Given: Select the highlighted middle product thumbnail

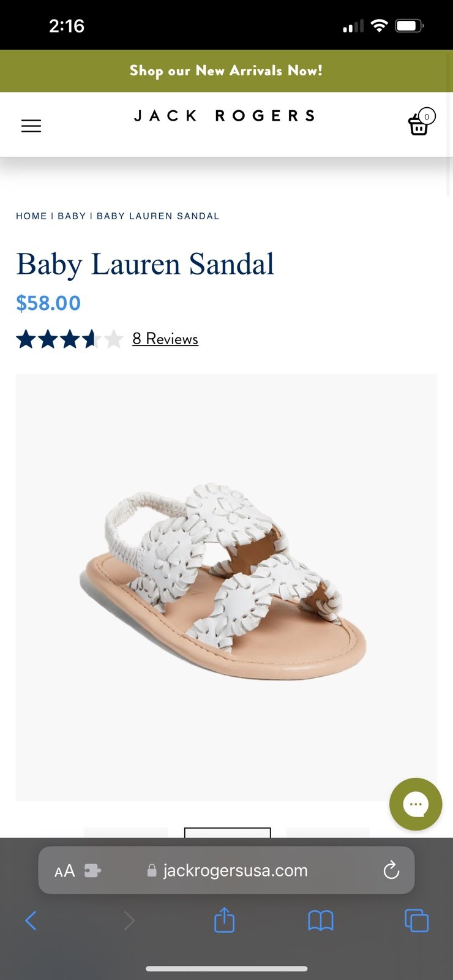Looking at the screenshot, I should click(x=227, y=832).
